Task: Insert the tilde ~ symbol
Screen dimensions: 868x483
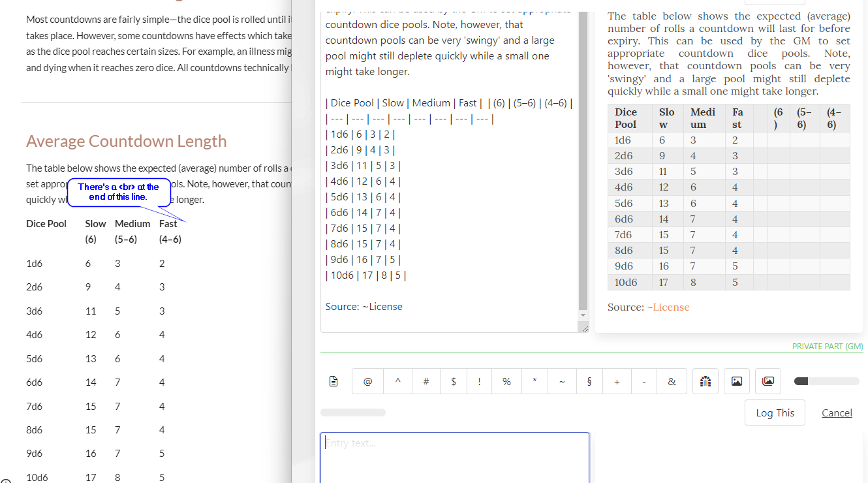Action: point(561,381)
